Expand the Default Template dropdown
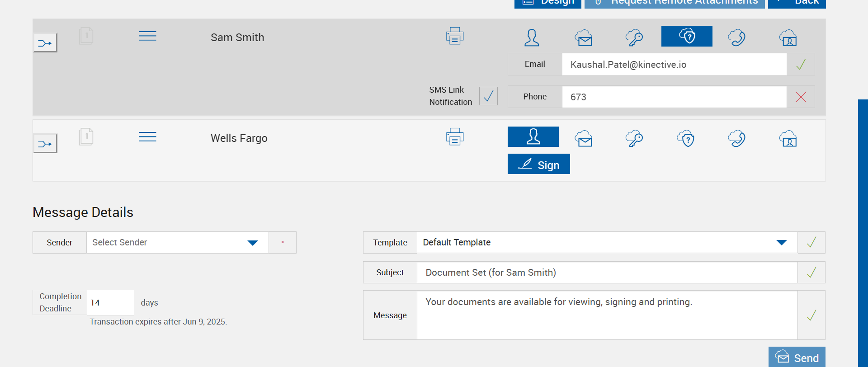The image size is (868, 367). 607,243
